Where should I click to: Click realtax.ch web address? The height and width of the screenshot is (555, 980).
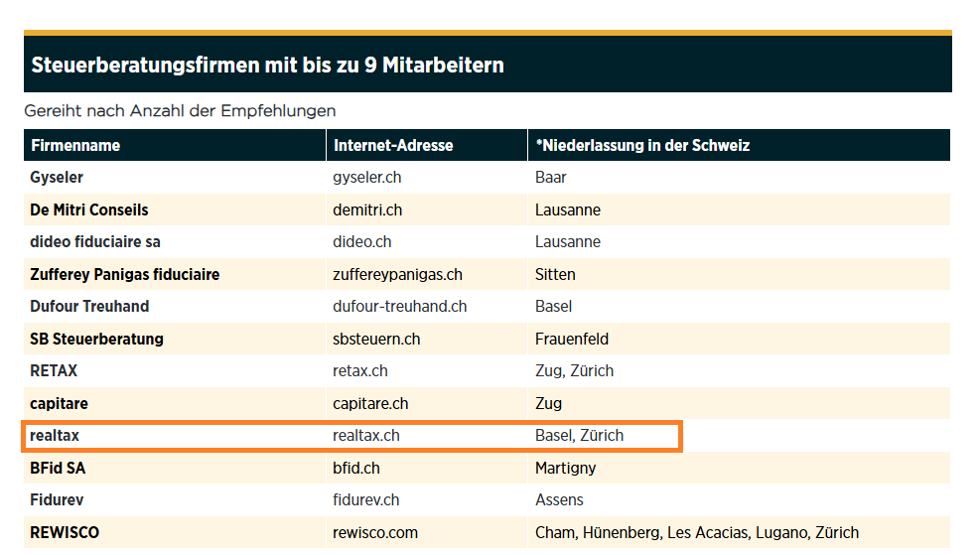coord(366,436)
